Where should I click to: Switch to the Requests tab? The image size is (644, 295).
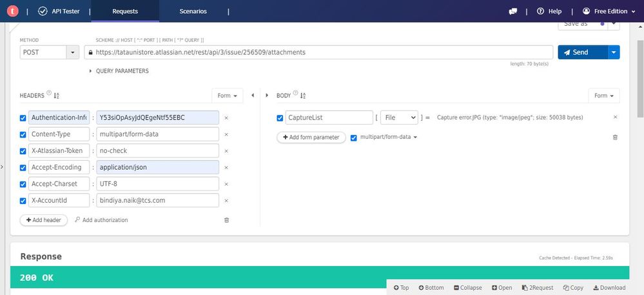pyautogui.click(x=125, y=11)
